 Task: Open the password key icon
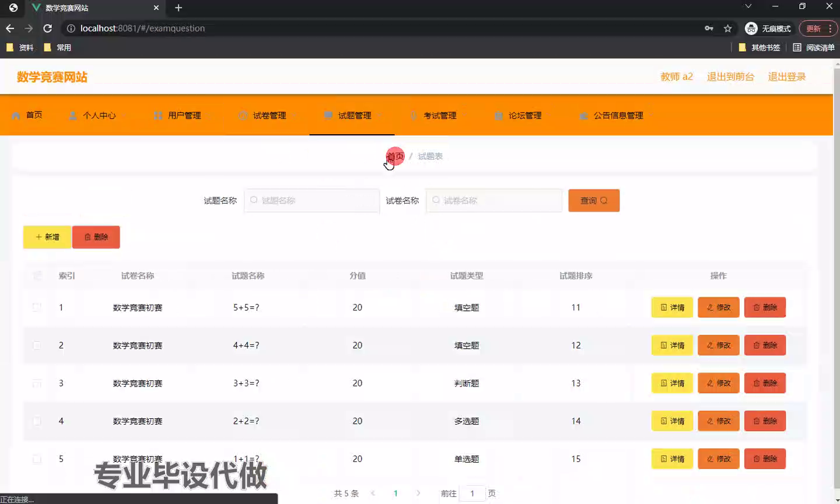click(x=709, y=28)
